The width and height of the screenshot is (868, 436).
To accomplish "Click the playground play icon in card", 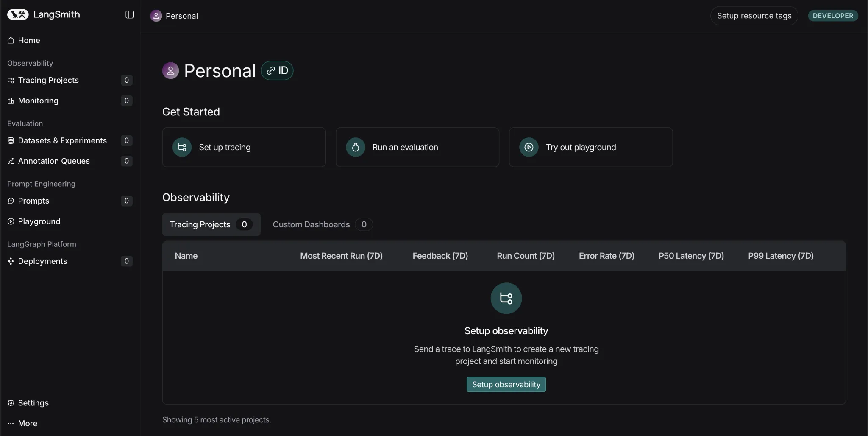I will point(529,147).
